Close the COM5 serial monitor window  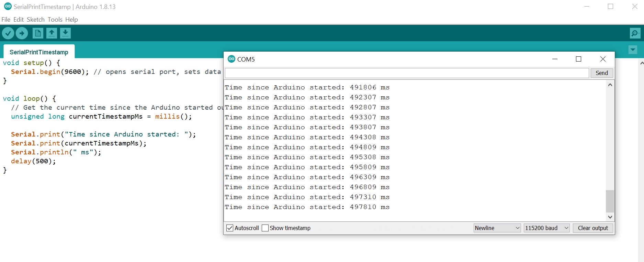(x=603, y=59)
